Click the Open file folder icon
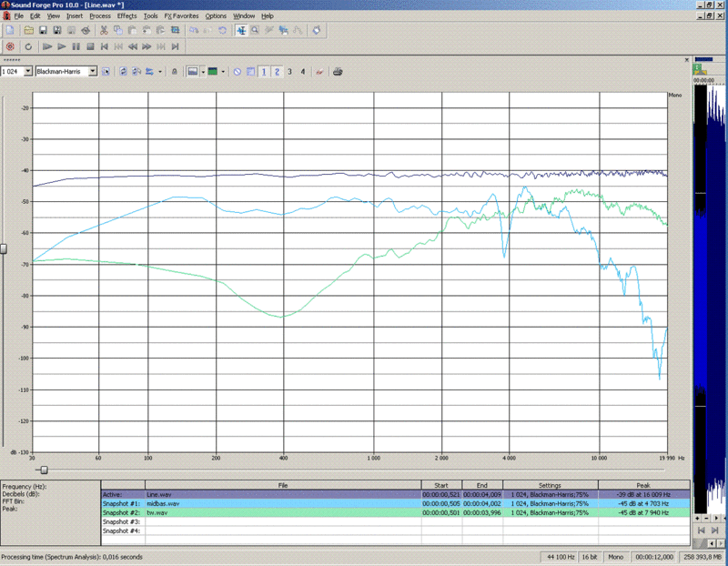This screenshot has height=566, width=728. [26, 30]
